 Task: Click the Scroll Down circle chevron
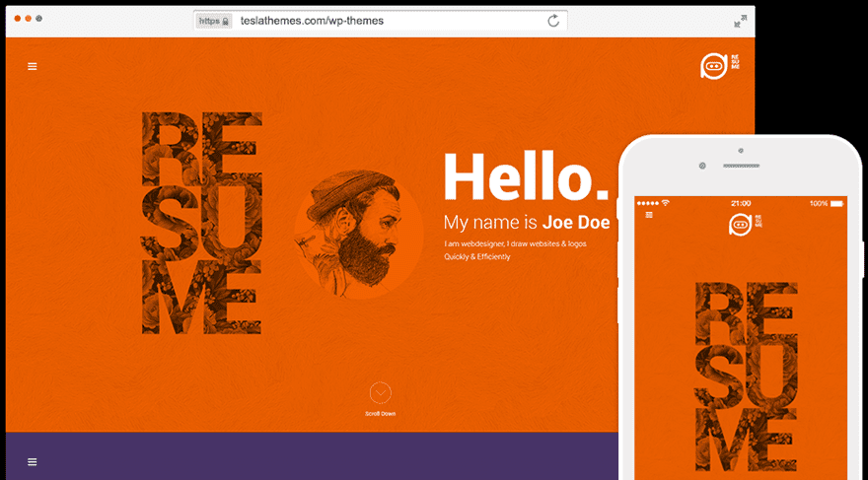point(381,392)
